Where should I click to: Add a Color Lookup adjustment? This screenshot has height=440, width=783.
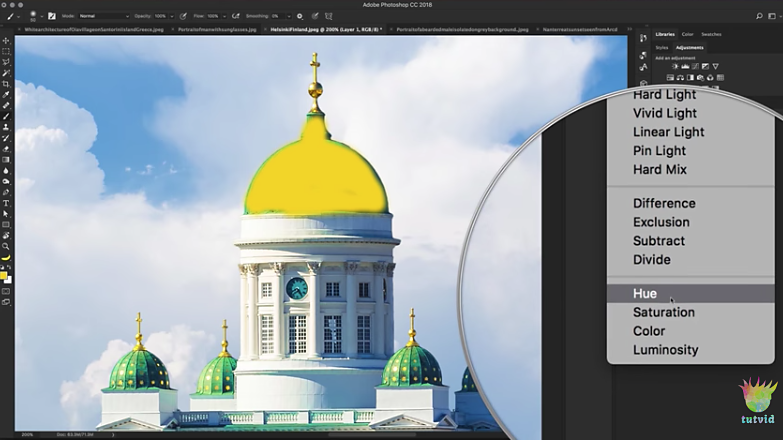pos(720,77)
